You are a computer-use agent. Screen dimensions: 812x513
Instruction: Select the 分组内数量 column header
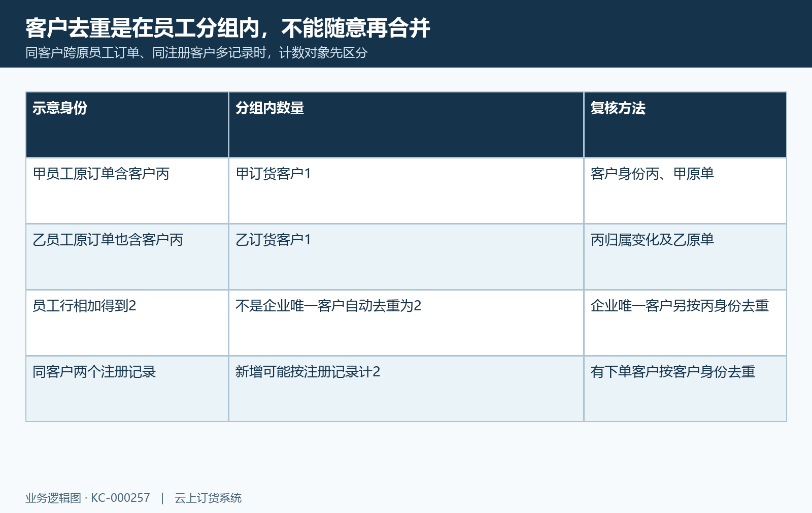[x=406, y=125]
